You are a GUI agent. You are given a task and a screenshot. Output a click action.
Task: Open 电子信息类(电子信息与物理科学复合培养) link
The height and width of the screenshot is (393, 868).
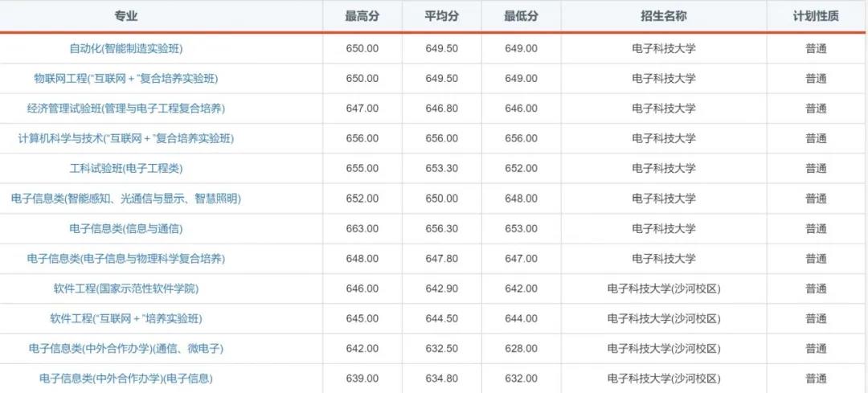(x=126, y=259)
